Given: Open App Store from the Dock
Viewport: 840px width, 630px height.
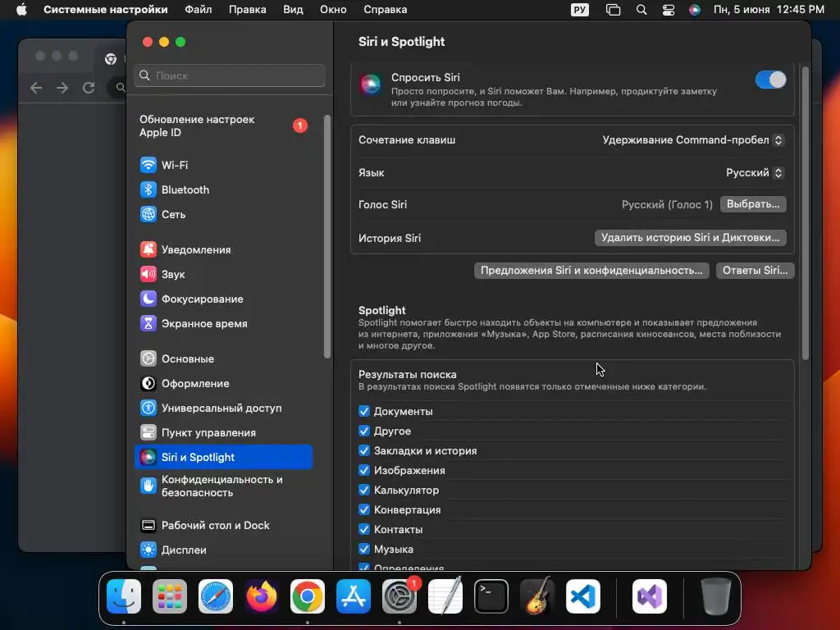Looking at the screenshot, I should click(354, 596).
